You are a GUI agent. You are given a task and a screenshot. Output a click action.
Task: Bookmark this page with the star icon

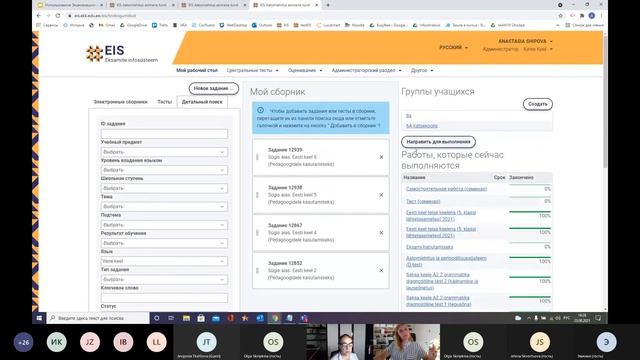coord(560,16)
